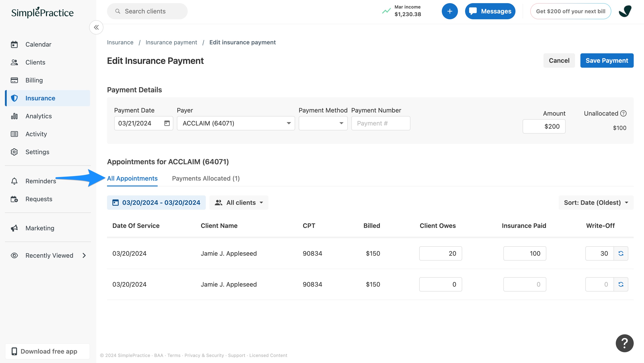Open Privacy & Security footer link

[204, 355]
